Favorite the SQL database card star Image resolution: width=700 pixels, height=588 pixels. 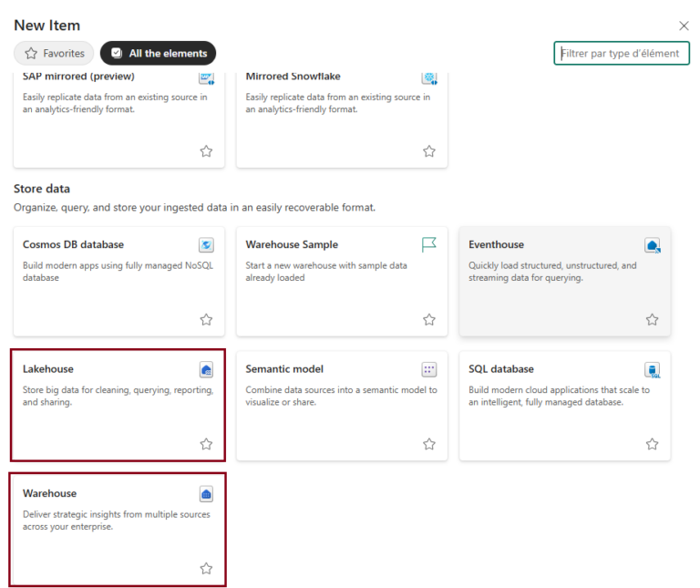653,444
